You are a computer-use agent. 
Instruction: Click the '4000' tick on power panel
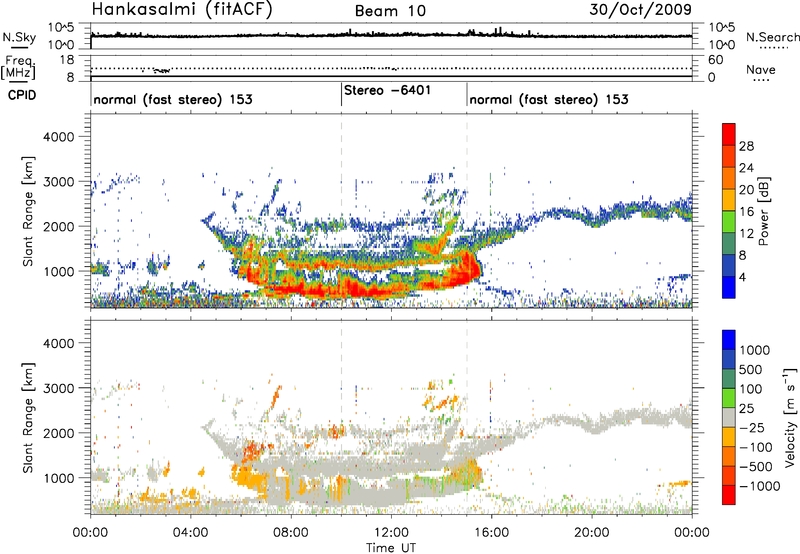[x=58, y=137]
